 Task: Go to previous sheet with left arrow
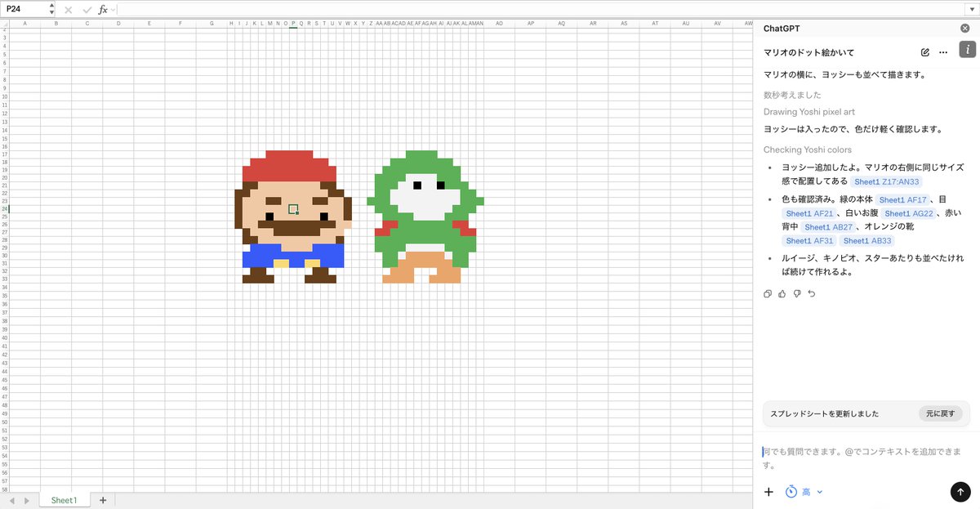[x=14, y=500]
